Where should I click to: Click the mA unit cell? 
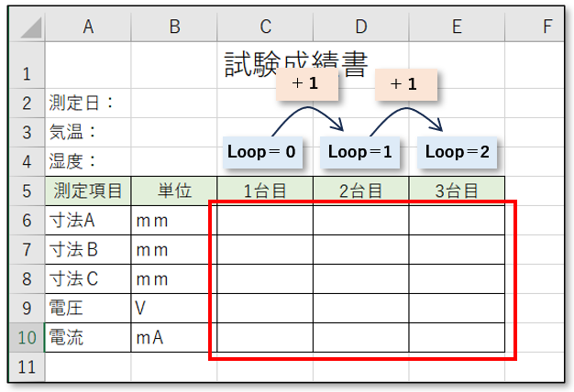174,337
